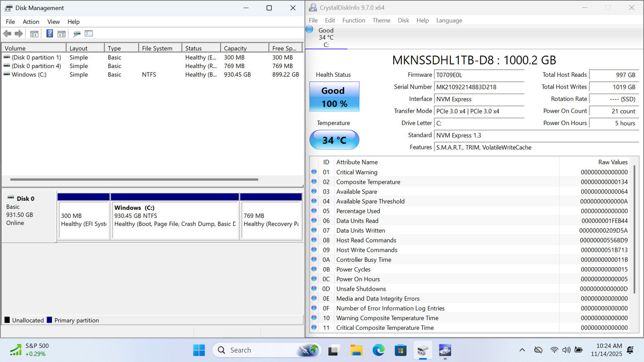The image size is (644, 362).
Task: Click the 34 °C temperature button
Action: (x=334, y=140)
